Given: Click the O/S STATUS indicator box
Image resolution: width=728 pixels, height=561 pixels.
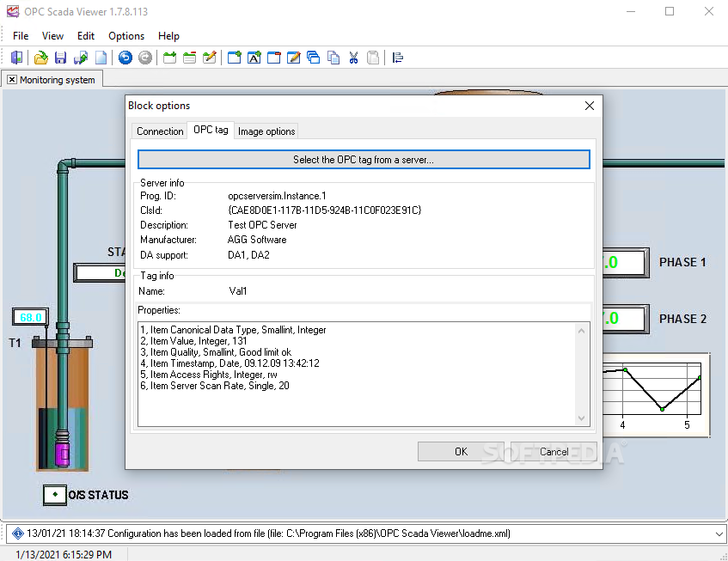Looking at the screenshot, I should coord(55,495).
